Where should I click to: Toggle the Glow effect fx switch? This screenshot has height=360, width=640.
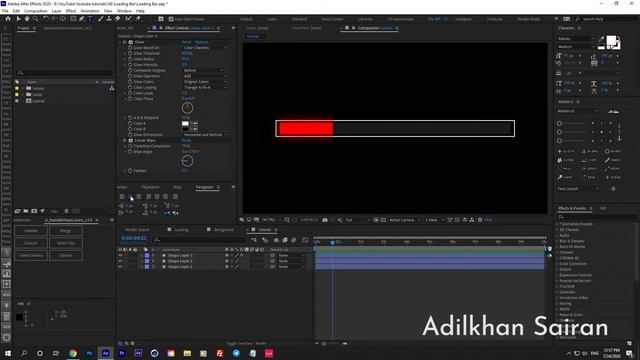tap(125, 42)
